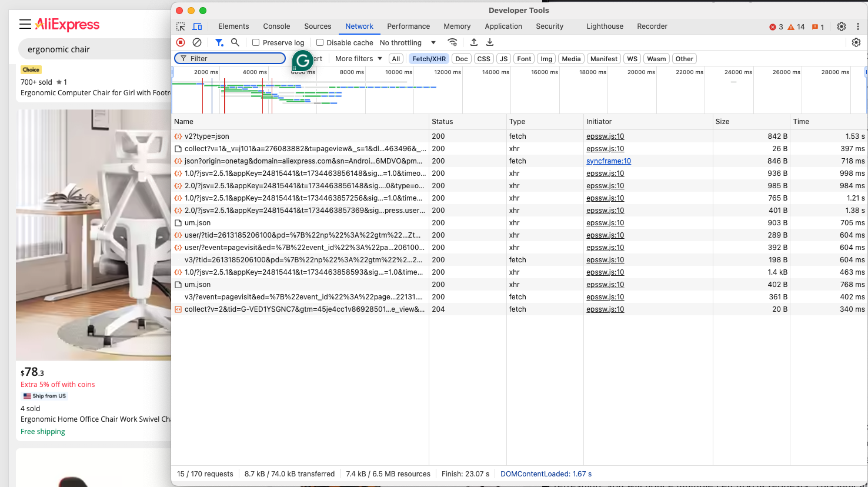Open DevTools settings gear

[x=842, y=26]
